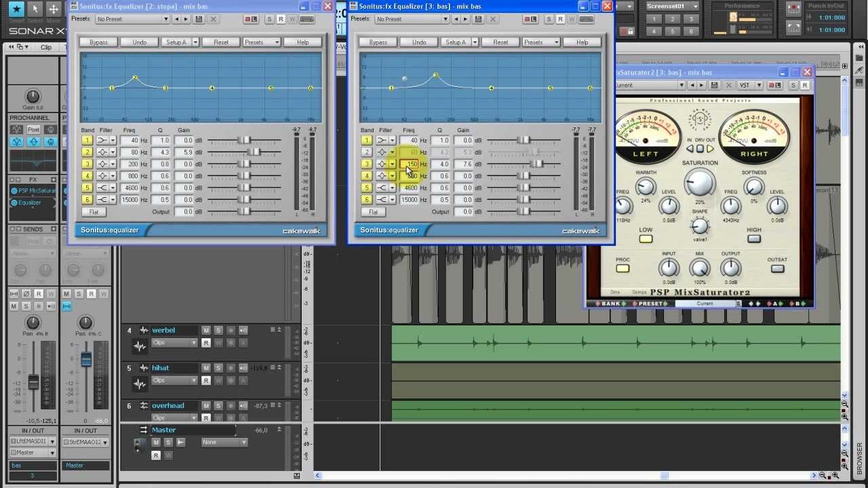Click ACT learn icon in stopa Equalizer
Image resolution: width=868 pixels, height=488 pixels.
[250, 19]
